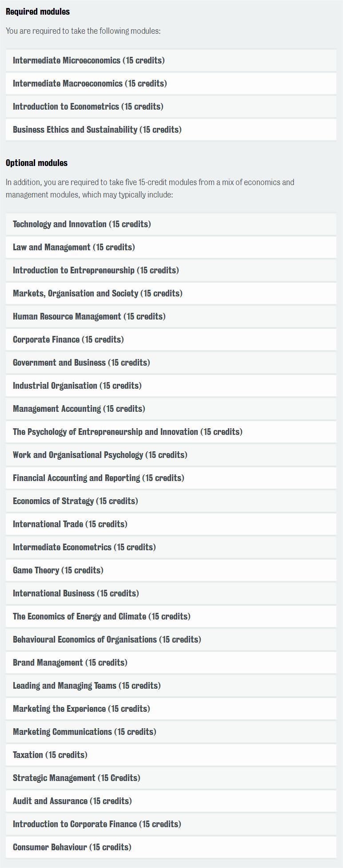Select the Consumer Behaviour module
Viewport: 343px width, 868px height.
[x=171, y=847]
